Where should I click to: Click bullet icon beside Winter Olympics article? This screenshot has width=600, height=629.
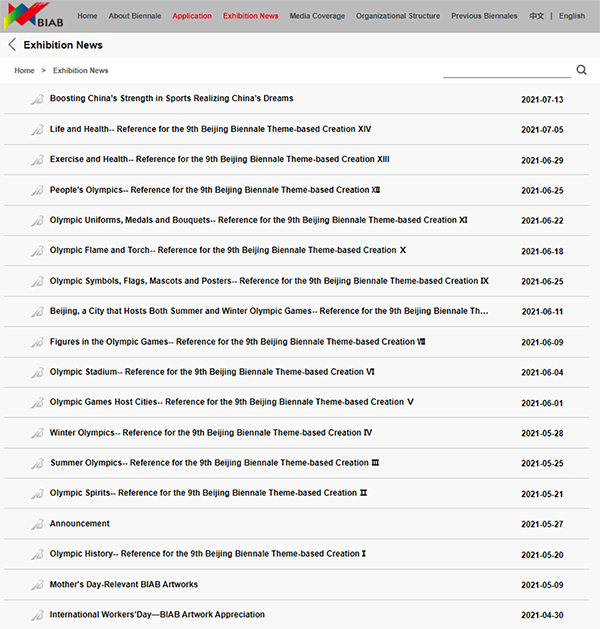37,434
